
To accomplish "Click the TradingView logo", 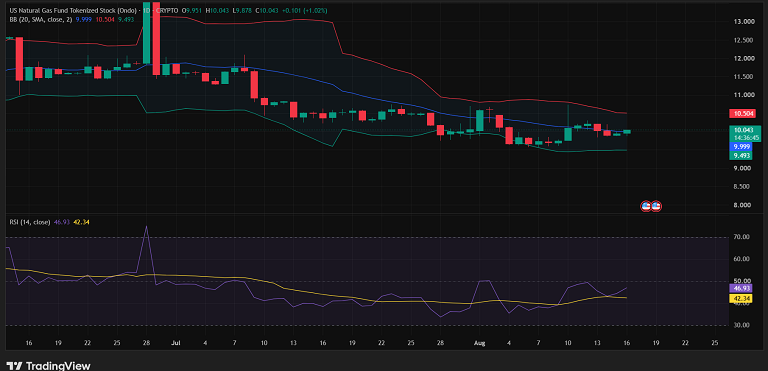I will point(48,366).
